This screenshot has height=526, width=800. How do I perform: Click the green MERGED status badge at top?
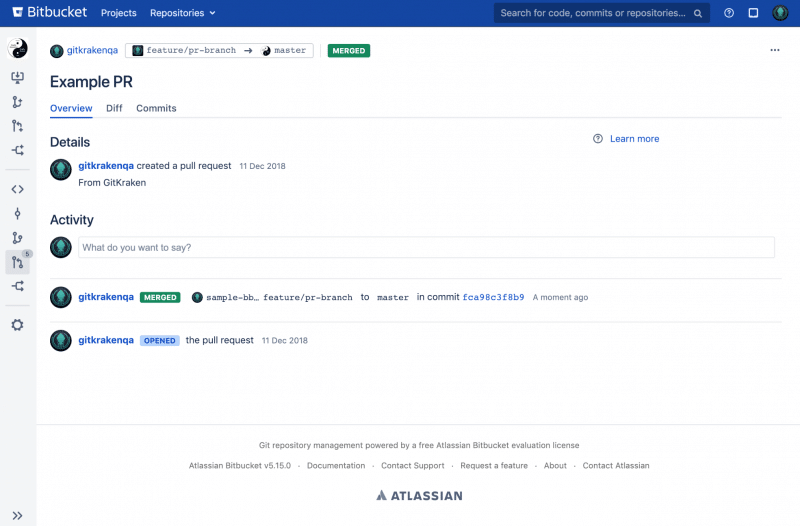[349, 51]
